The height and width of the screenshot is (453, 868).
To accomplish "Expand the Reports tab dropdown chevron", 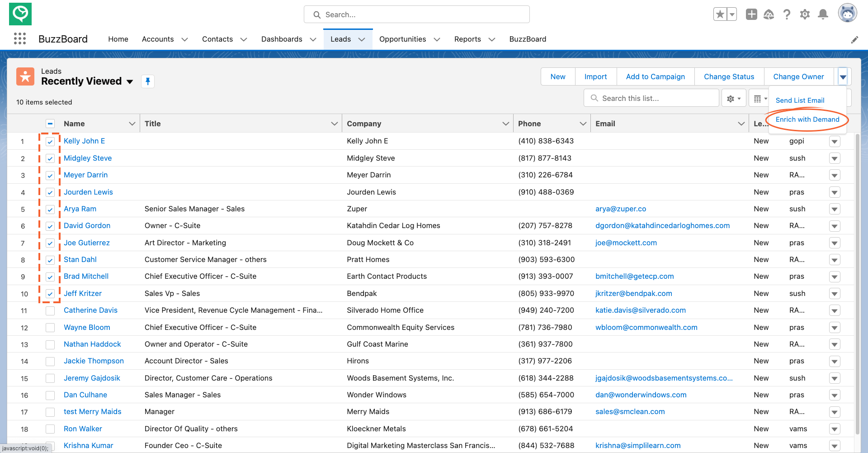I will click(x=492, y=39).
